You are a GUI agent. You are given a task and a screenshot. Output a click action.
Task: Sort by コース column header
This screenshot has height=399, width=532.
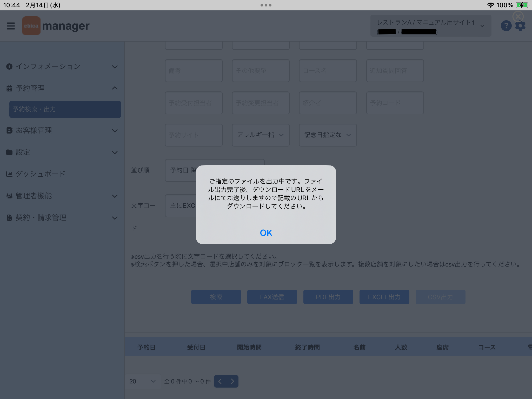pyautogui.click(x=487, y=347)
